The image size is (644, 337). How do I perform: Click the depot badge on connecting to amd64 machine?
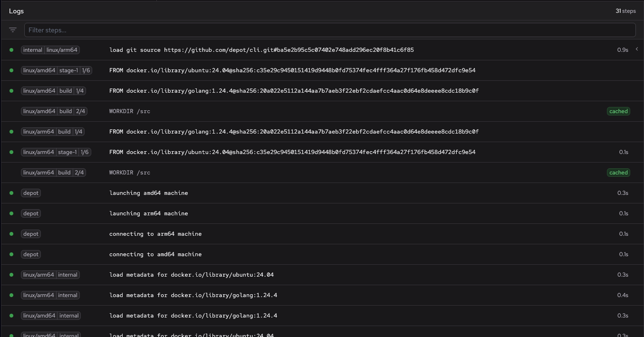(x=30, y=254)
